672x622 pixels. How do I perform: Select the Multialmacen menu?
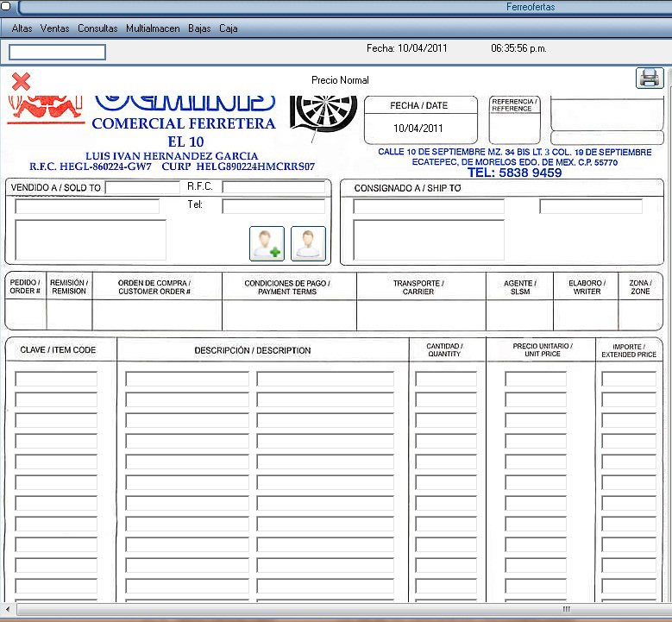[x=153, y=28]
